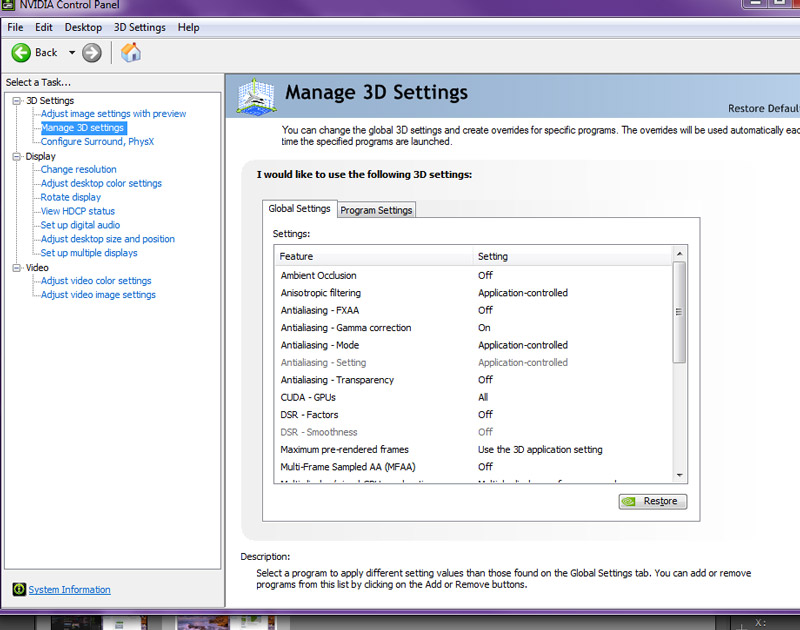Select Maximum pre-rendered frames row

tap(473, 449)
